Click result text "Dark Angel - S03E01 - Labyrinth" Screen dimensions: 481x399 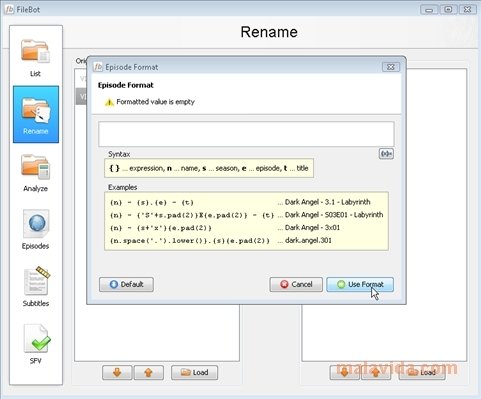[x=334, y=215]
